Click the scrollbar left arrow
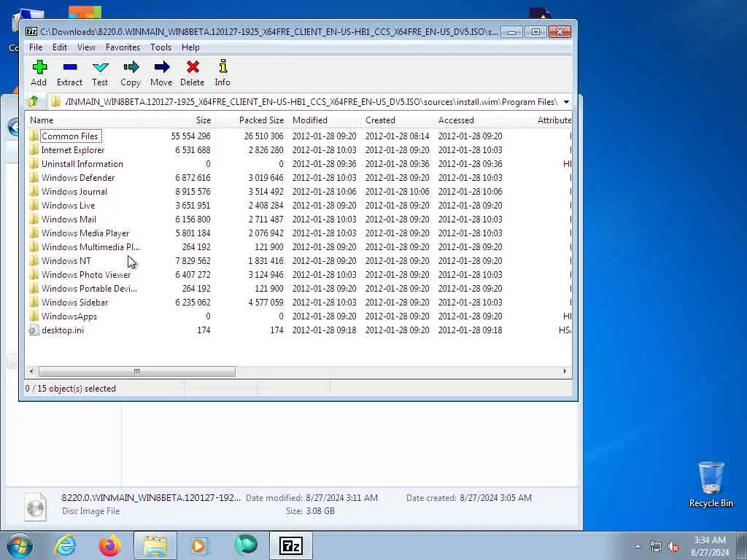This screenshot has width=747, height=560. click(31, 371)
